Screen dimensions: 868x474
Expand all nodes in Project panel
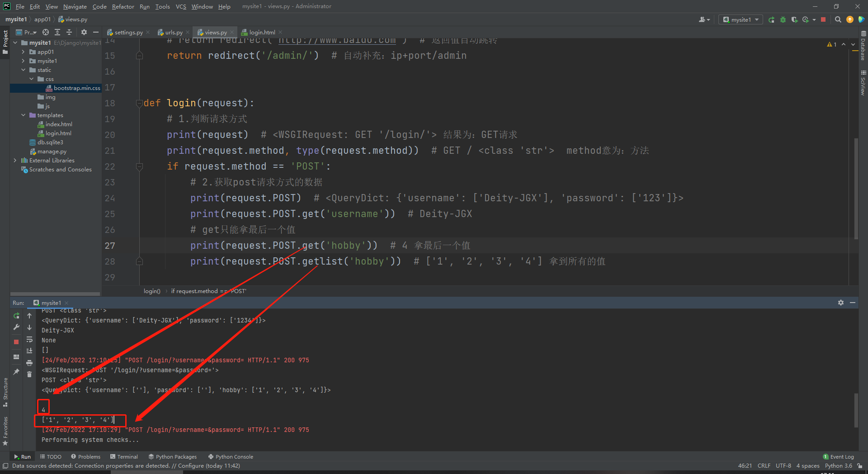click(x=57, y=32)
